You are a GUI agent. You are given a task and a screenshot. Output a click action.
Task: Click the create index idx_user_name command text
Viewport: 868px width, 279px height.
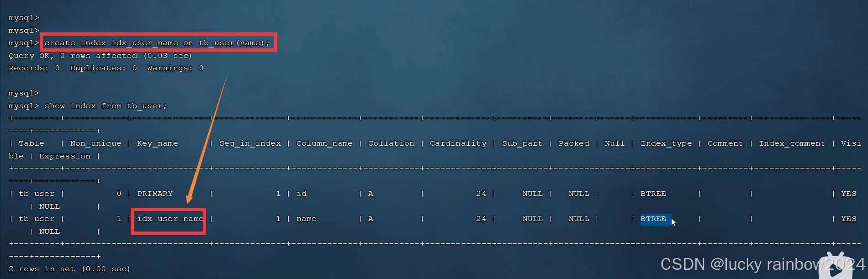157,43
